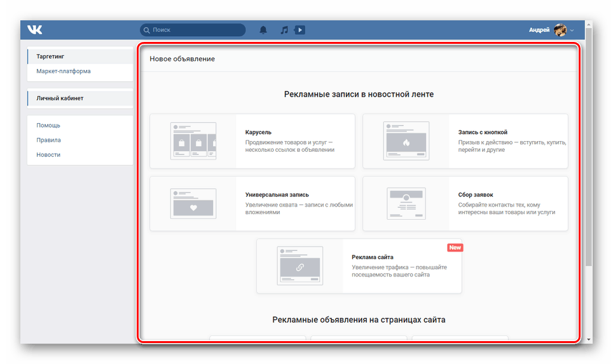Open the VK logo home link
The height and width of the screenshot is (364, 613).
[x=35, y=30]
